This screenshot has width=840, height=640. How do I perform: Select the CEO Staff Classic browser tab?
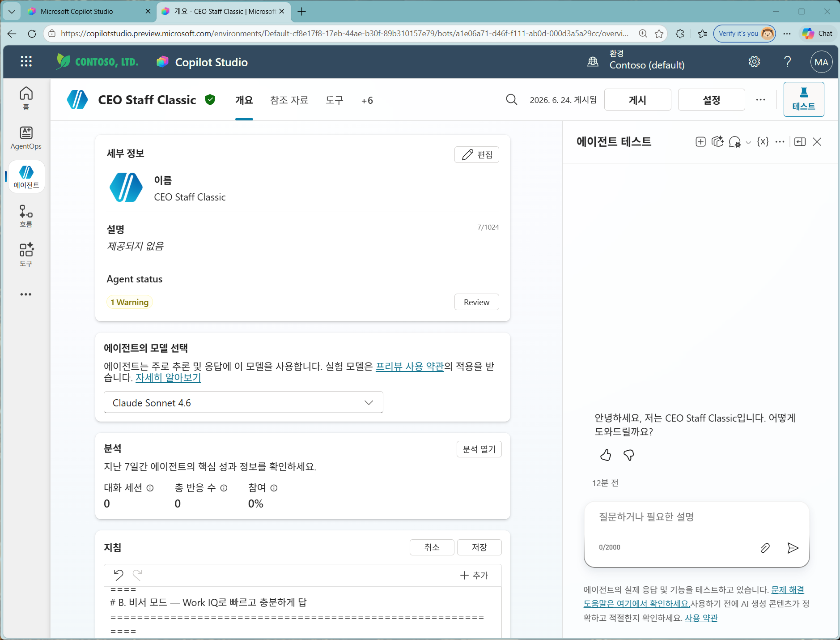(x=224, y=12)
